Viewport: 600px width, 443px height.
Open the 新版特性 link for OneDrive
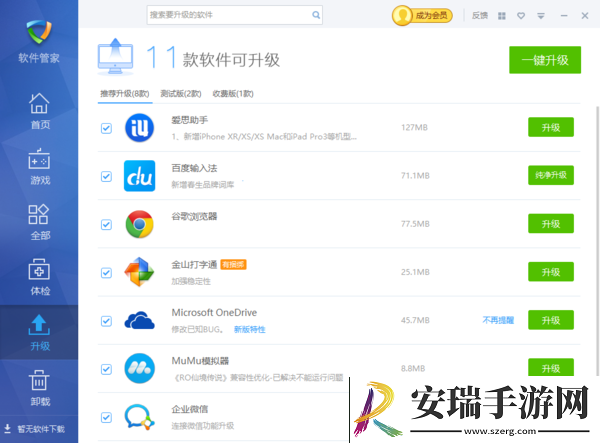click(249, 329)
